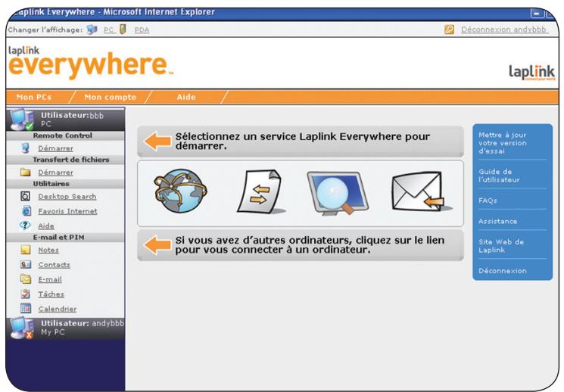Screen dimensions: 564x392
Task: Click the Favoris Internet explorer icon
Action: pos(26,210)
